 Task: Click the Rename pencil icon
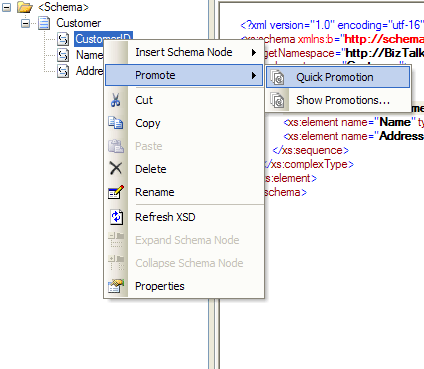pos(116,192)
